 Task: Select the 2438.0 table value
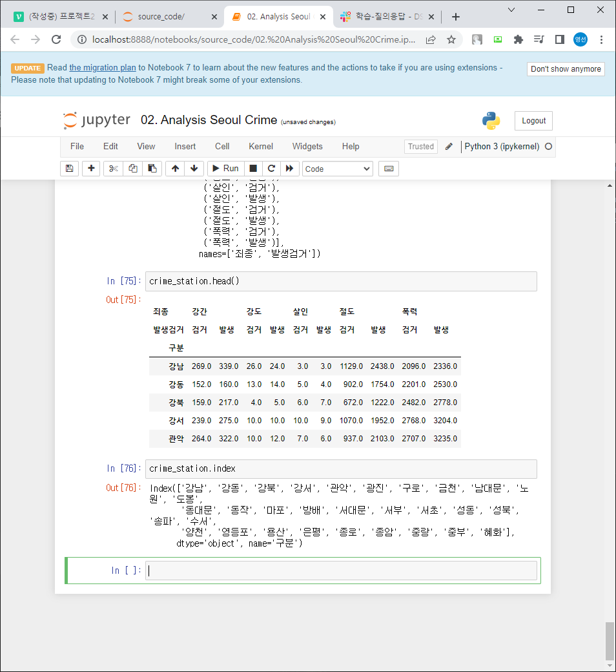pos(382,366)
